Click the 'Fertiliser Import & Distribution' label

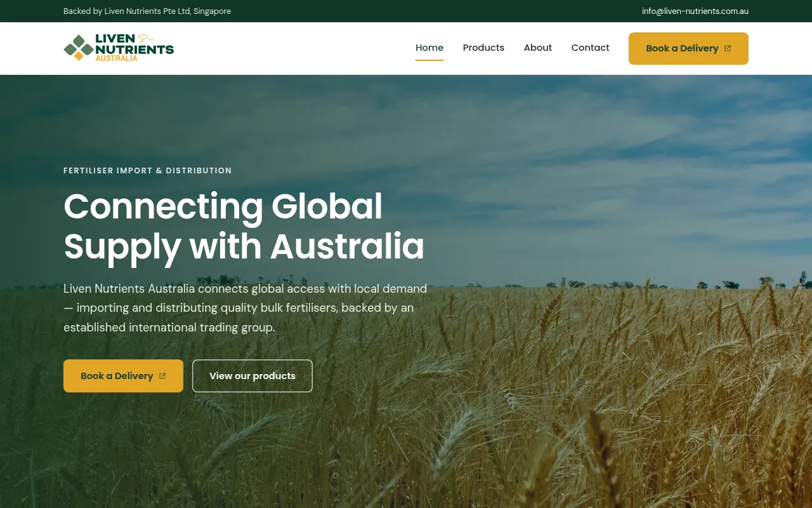(x=148, y=171)
